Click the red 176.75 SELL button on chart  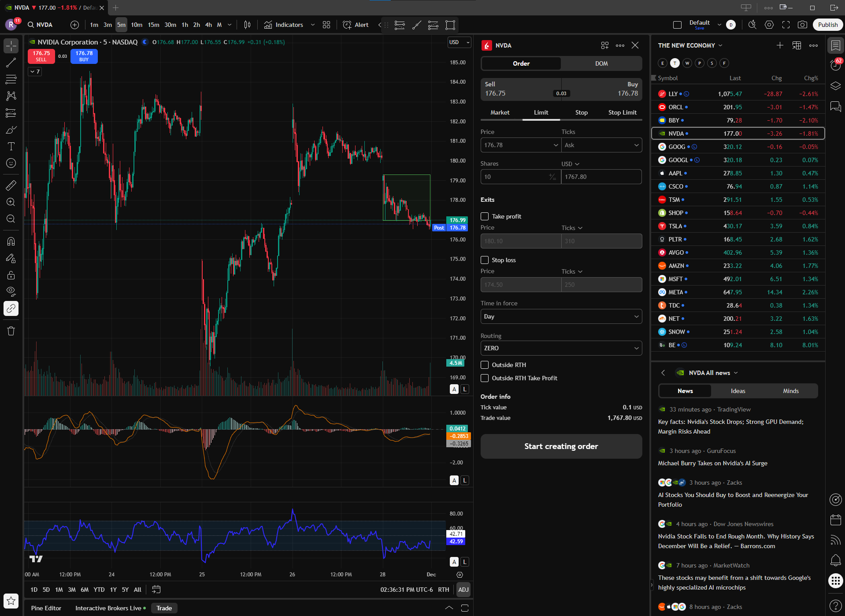click(41, 56)
